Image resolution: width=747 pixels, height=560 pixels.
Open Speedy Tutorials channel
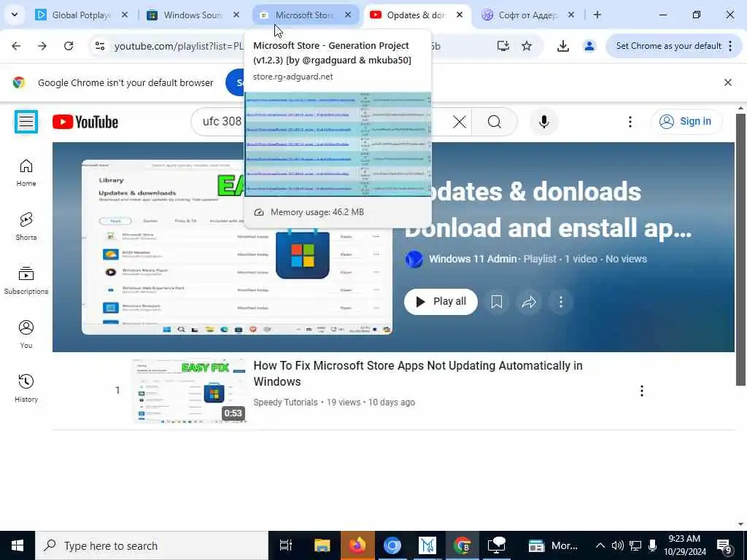pos(285,402)
